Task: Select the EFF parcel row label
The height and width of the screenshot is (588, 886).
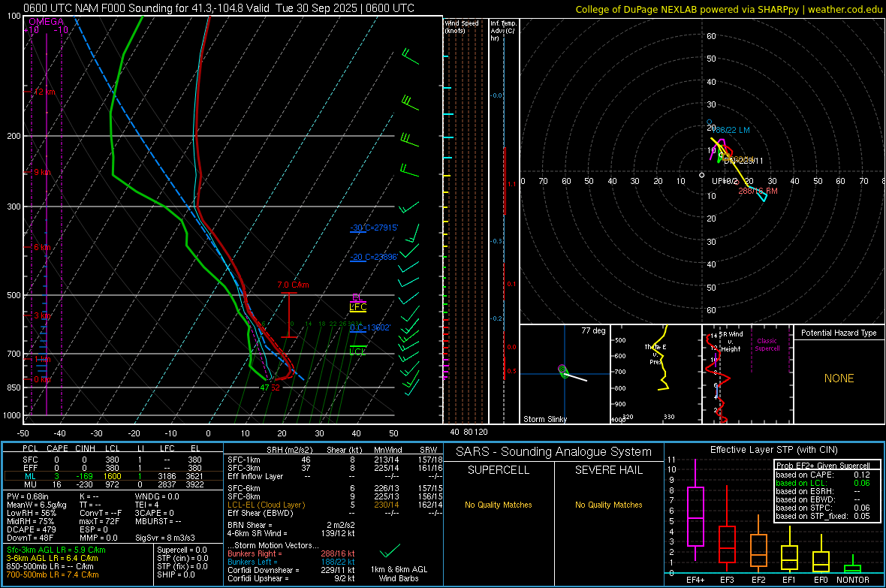Action: pos(30,468)
